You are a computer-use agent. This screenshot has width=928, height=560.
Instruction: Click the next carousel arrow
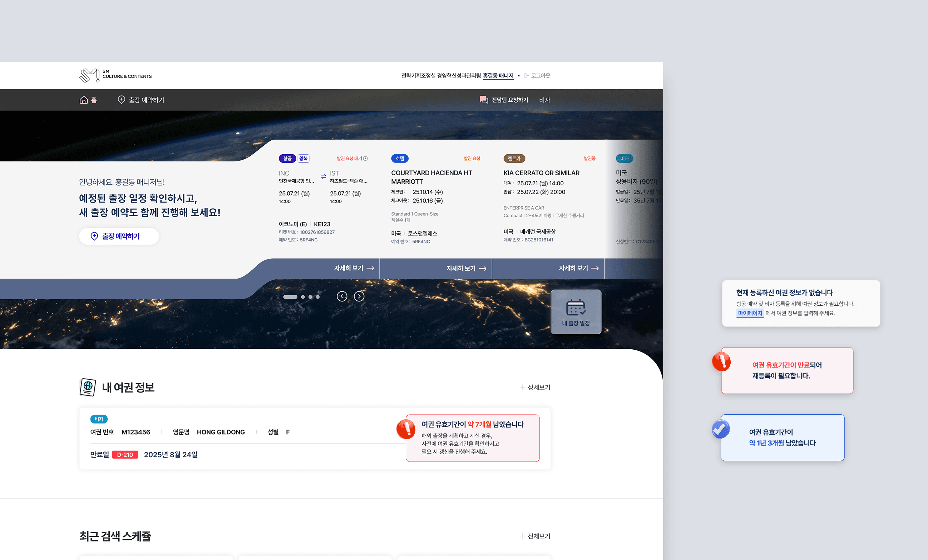[x=359, y=296]
